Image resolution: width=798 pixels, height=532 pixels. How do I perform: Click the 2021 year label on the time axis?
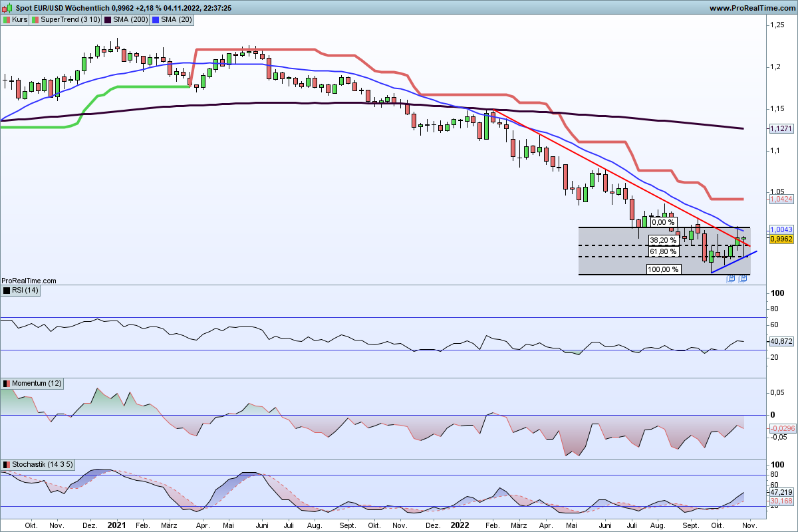tap(117, 525)
